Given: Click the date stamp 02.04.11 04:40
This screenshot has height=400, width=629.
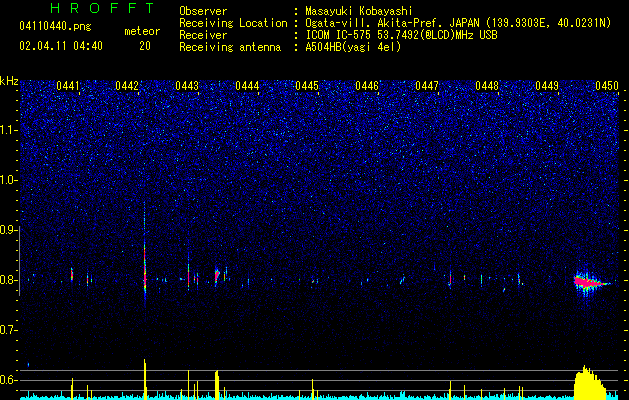Looking at the screenshot, I should [61, 46].
